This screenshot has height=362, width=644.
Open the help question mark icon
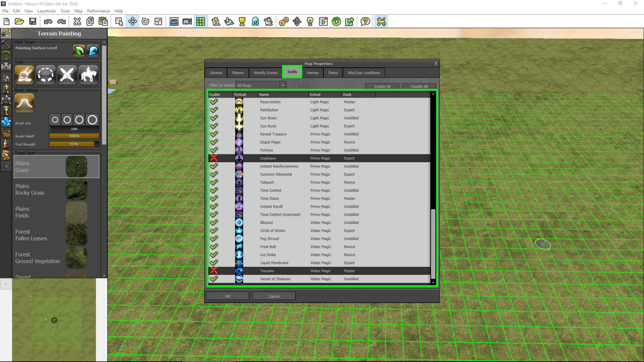(x=365, y=22)
